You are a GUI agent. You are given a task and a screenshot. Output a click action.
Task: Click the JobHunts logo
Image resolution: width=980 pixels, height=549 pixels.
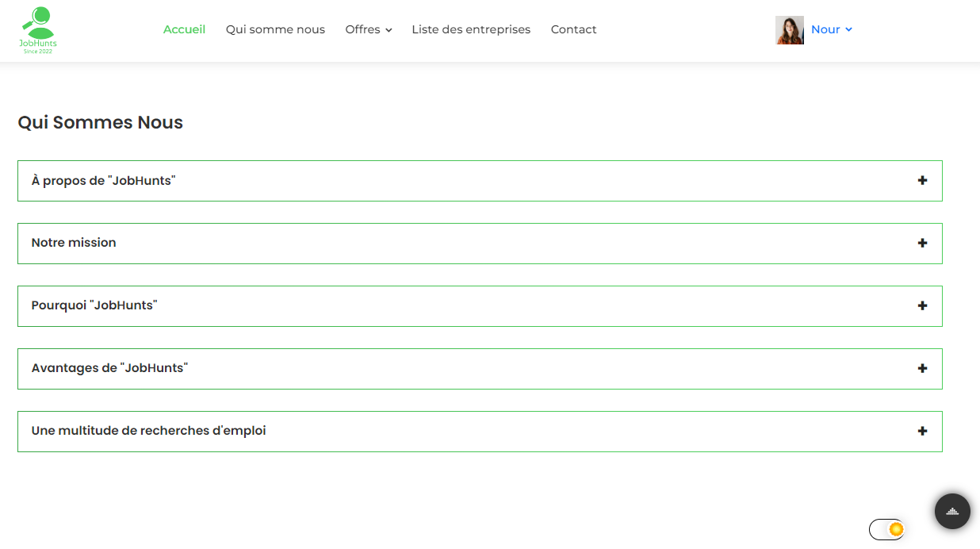pyautogui.click(x=38, y=30)
